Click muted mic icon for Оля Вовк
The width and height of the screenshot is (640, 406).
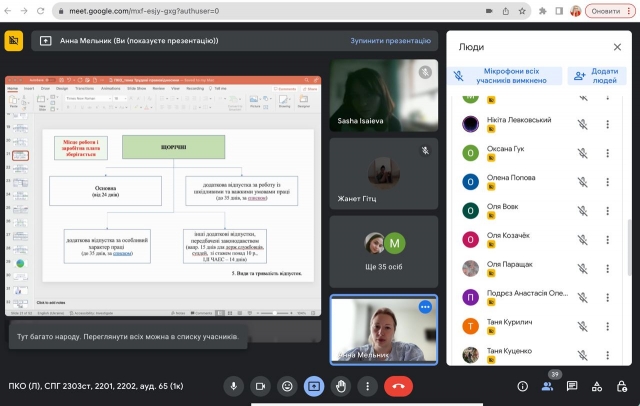click(x=582, y=211)
